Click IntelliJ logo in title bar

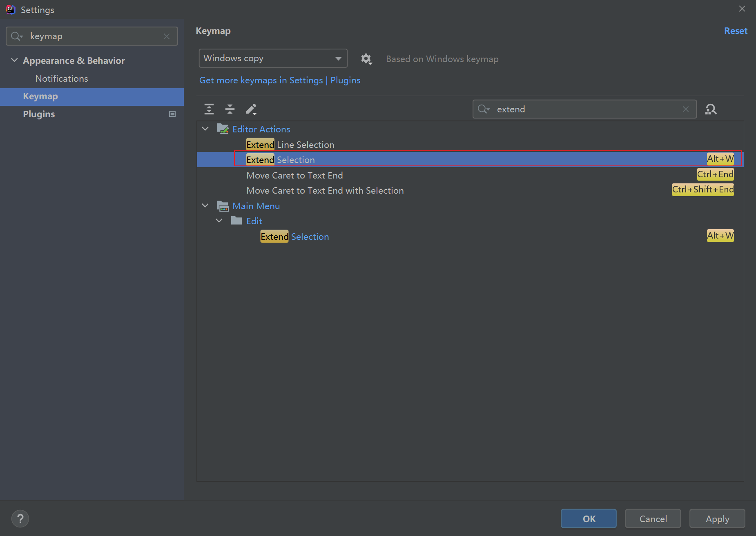click(11, 9)
